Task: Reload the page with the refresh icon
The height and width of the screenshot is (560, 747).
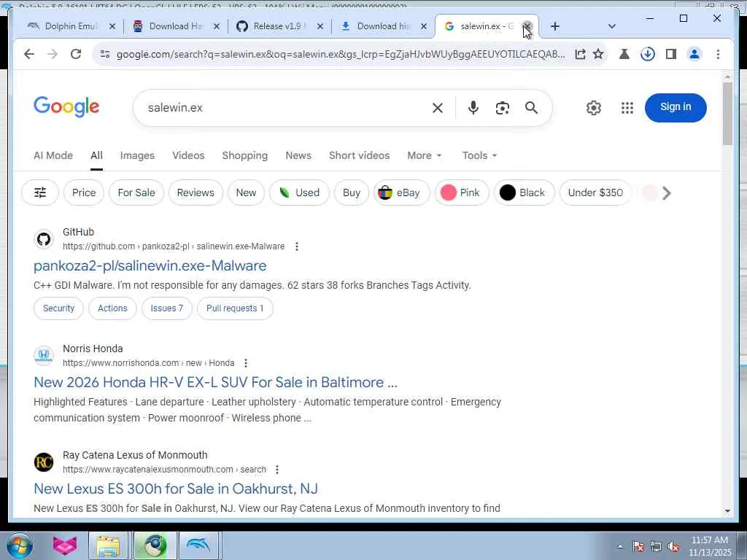Action: click(x=76, y=54)
